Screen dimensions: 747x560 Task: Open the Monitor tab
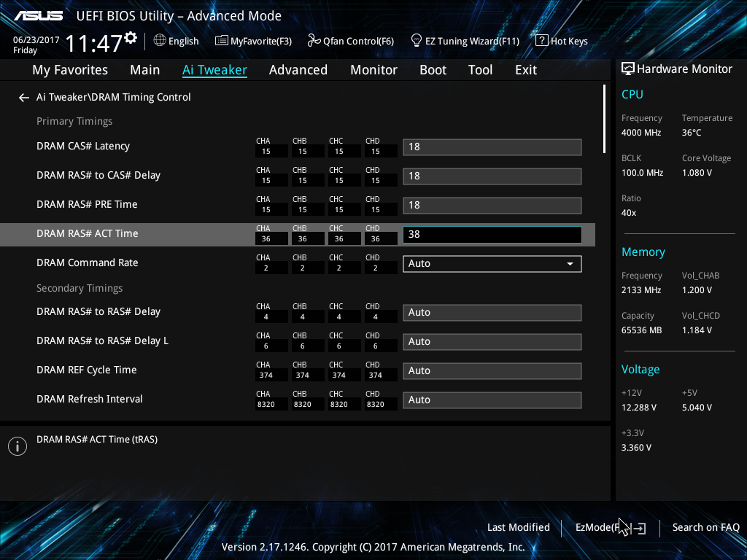(374, 70)
